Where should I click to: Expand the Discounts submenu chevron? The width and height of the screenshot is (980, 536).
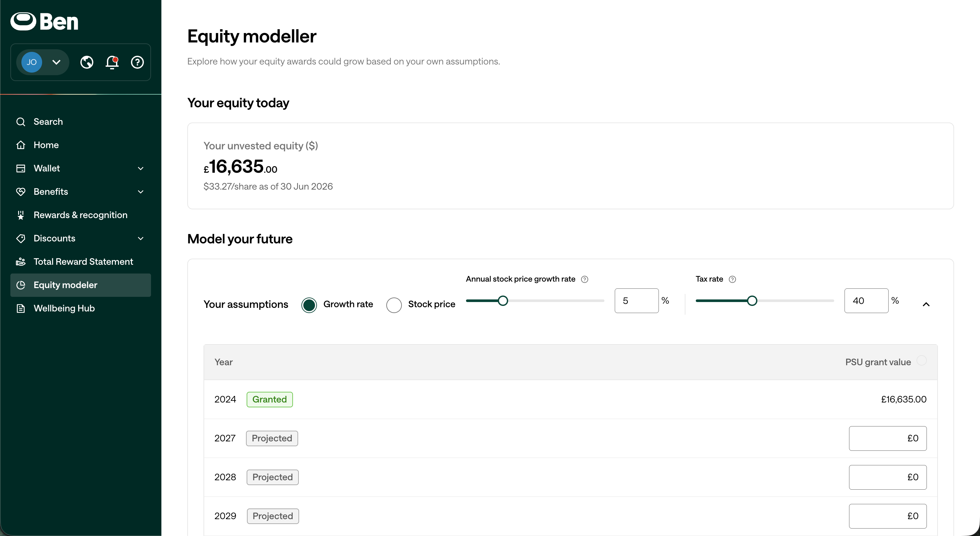tap(141, 238)
